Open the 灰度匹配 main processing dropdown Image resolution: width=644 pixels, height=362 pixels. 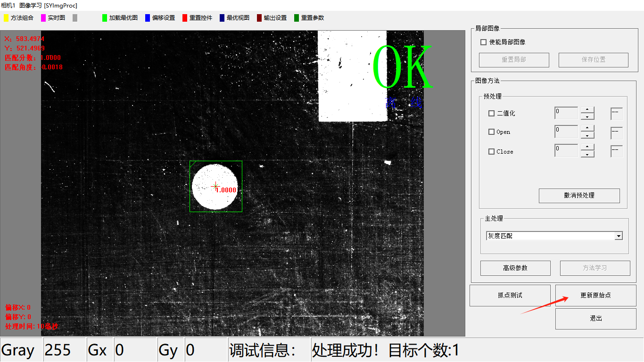[x=619, y=236]
